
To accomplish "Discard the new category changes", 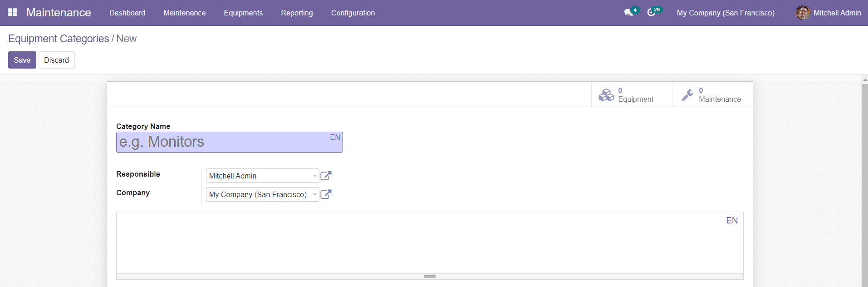I will pyautogui.click(x=56, y=60).
